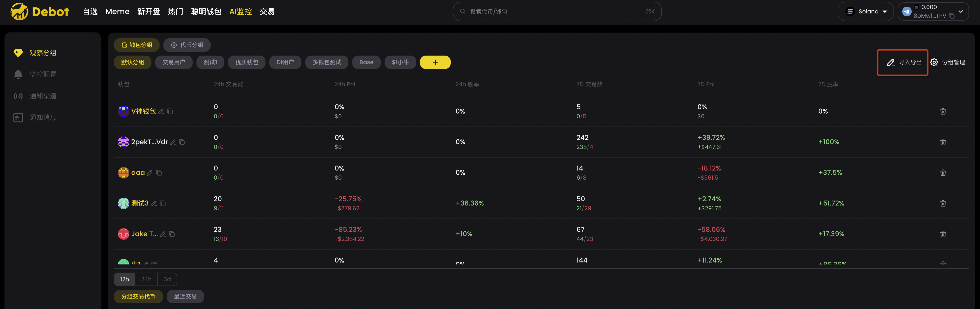Select the 3d time range
Image resolution: width=980 pixels, height=309 pixels.
(x=167, y=279)
